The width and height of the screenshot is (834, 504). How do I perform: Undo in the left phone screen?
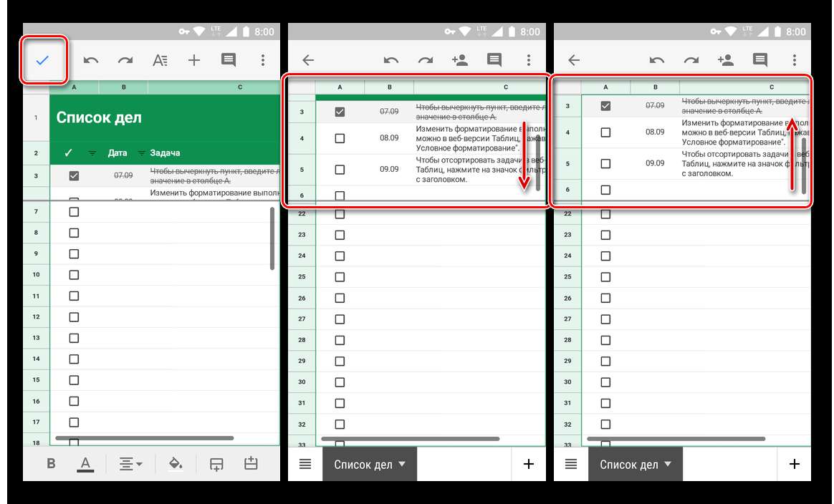pyautogui.click(x=91, y=60)
